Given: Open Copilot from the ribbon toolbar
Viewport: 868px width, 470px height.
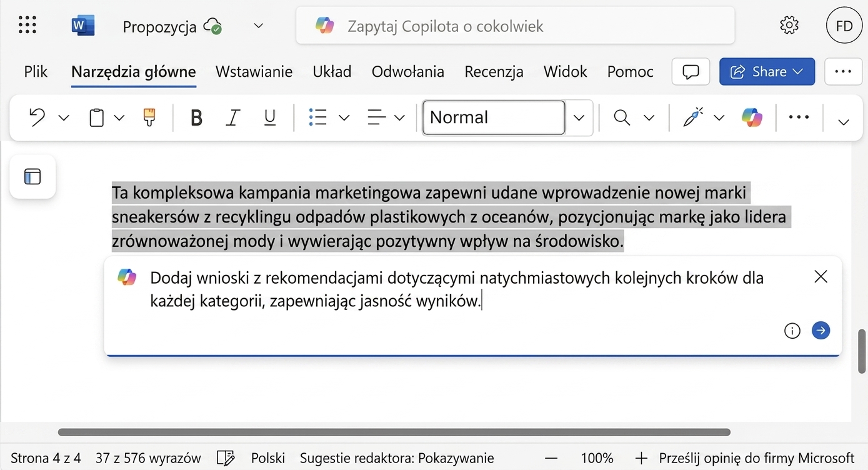Looking at the screenshot, I should 752,117.
